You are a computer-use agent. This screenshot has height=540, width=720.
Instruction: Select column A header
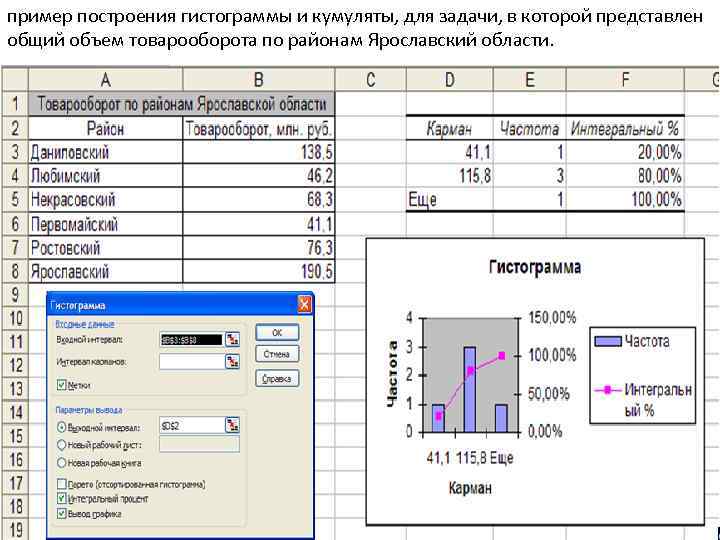(x=106, y=80)
